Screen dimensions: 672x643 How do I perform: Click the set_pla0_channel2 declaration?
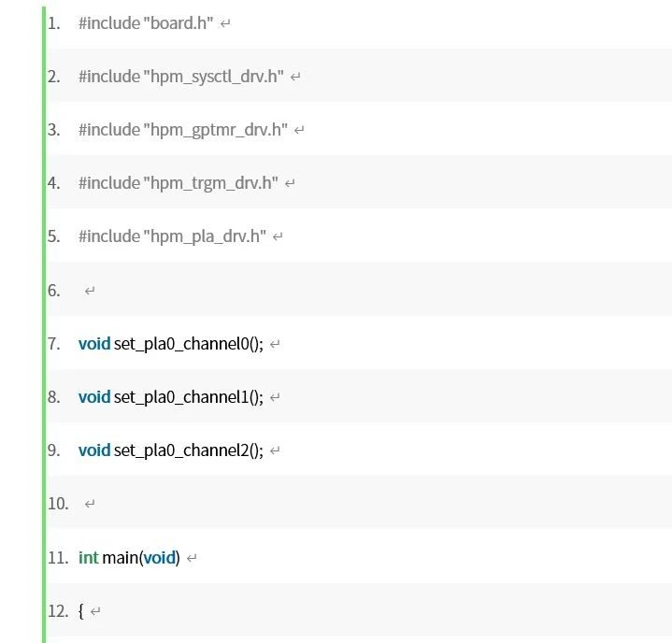pyautogui.click(x=171, y=450)
